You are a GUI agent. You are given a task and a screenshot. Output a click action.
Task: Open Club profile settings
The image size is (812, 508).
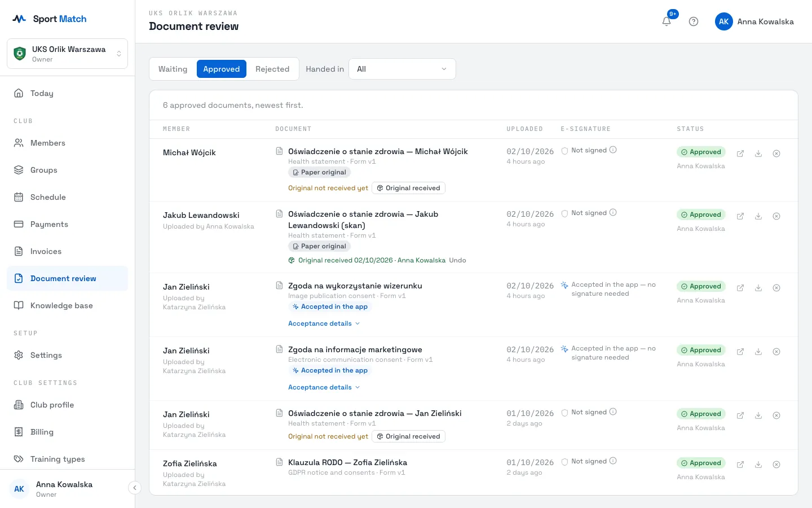(x=67, y=405)
